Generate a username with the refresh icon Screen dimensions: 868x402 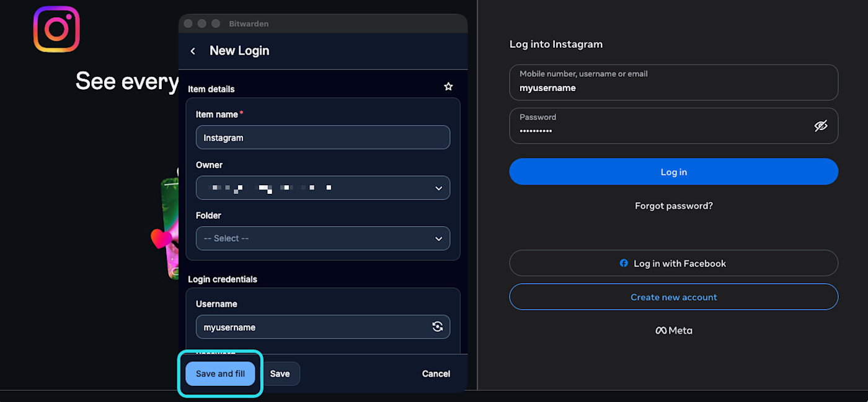(438, 327)
